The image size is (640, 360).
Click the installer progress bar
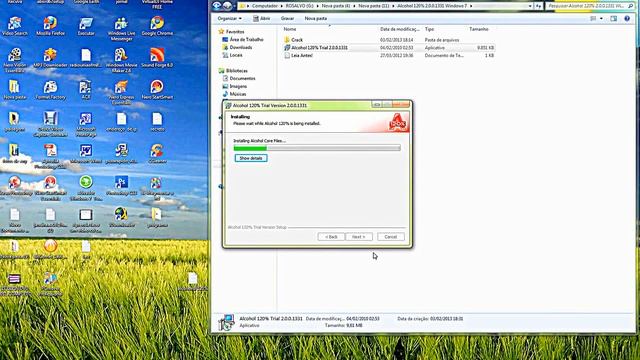(x=317, y=148)
